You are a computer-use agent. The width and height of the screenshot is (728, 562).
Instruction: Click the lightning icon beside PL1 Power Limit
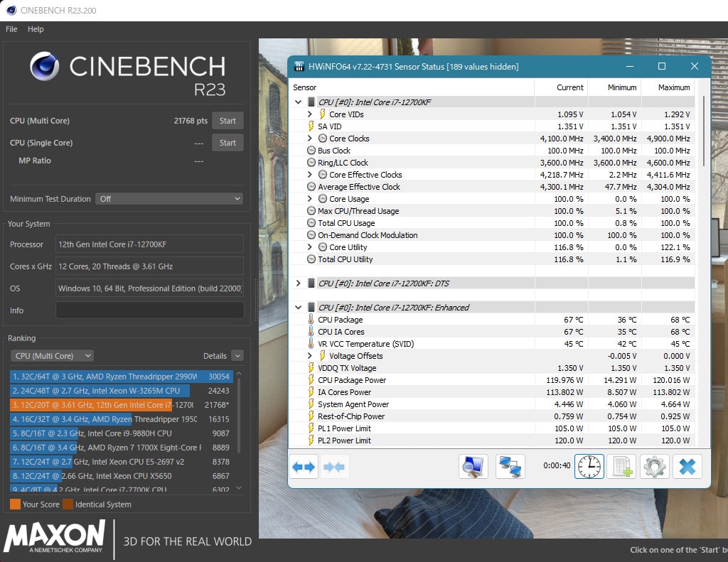click(x=311, y=428)
